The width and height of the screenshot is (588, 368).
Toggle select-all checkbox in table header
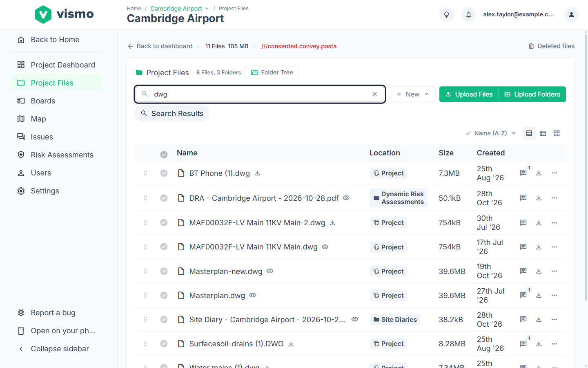click(164, 155)
